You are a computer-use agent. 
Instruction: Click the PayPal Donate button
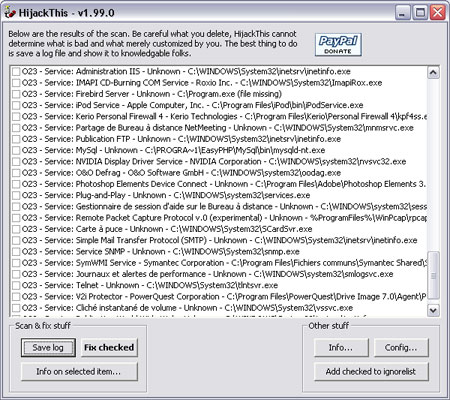(338, 44)
